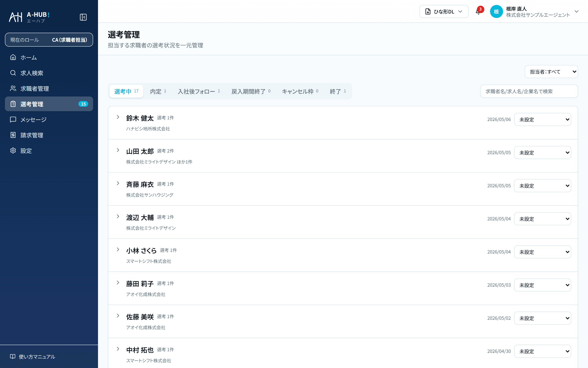Click the ホーム house icon
The width and height of the screenshot is (588, 368).
[13, 57]
